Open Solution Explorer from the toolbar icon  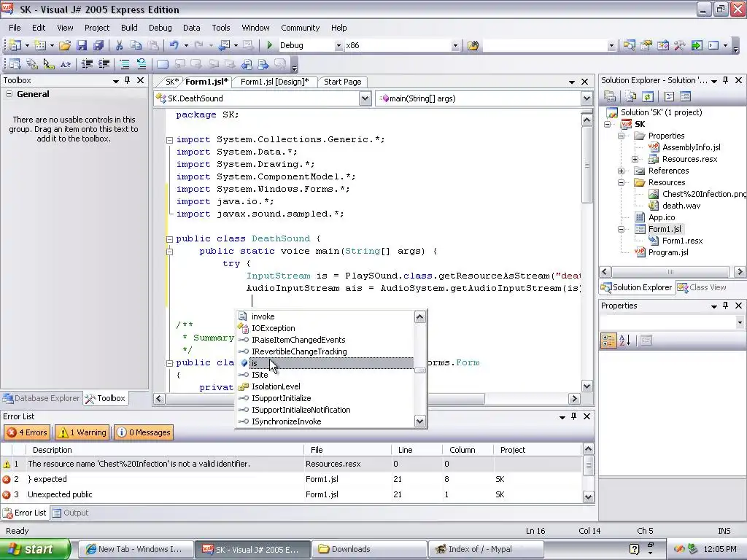coord(630,46)
